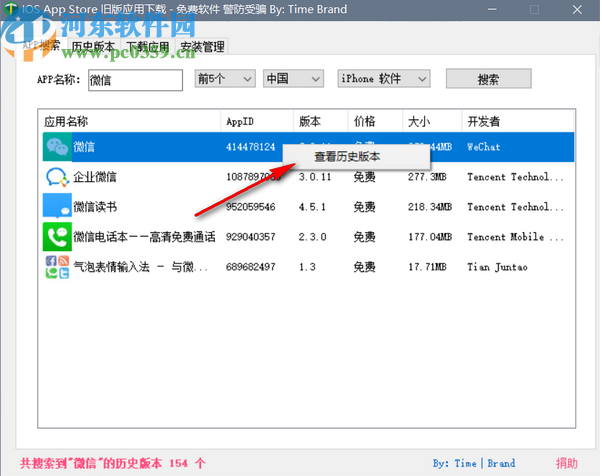This screenshot has height=476, width=602.
Task: Click size 17.71MB cell
Action: (427, 267)
